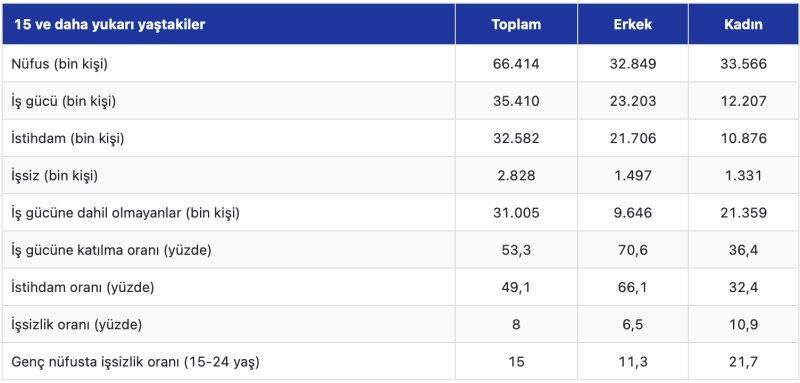Select the İstihdam oranı (yüzde) label
Screen dimensions: 800x383
[x=83, y=288]
